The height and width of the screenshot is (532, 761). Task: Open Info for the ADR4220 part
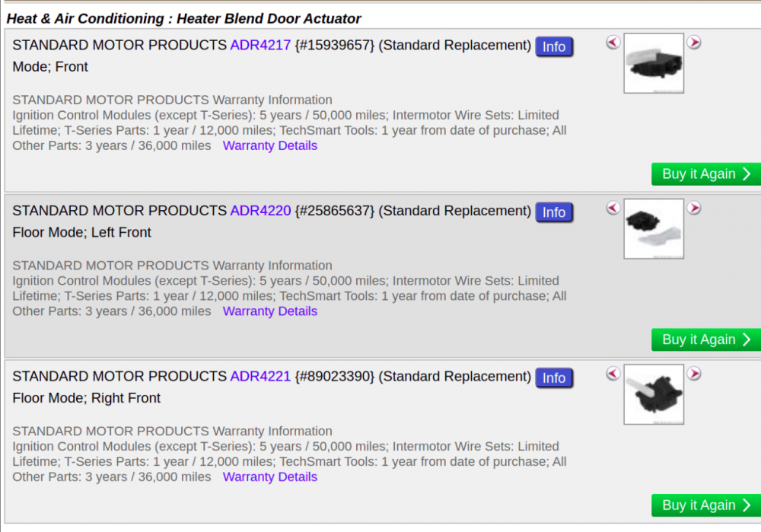pyautogui.click(x=554, y=212)
